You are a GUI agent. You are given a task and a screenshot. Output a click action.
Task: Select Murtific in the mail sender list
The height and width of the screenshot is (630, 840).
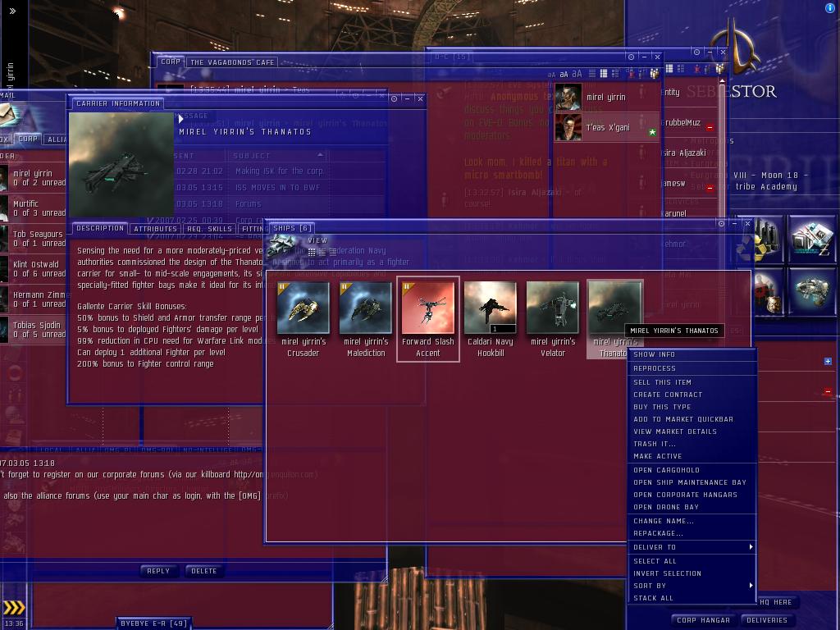pos(33,208)
